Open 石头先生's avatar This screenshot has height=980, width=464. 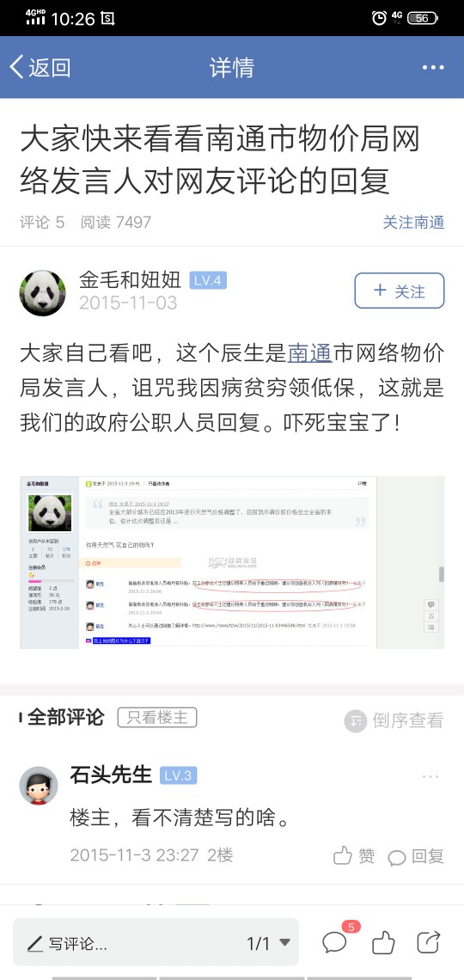(39, 786)
